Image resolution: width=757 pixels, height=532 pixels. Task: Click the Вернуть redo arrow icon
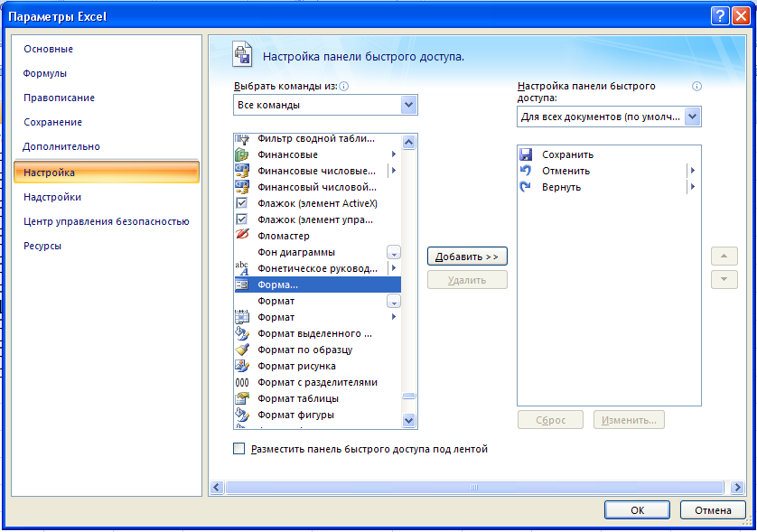click(526, 187)
